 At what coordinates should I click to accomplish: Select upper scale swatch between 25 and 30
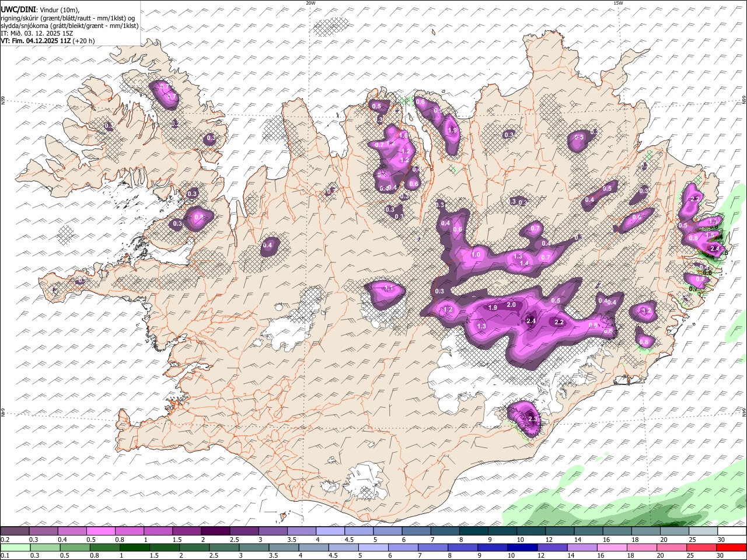[x=703, y=531]
